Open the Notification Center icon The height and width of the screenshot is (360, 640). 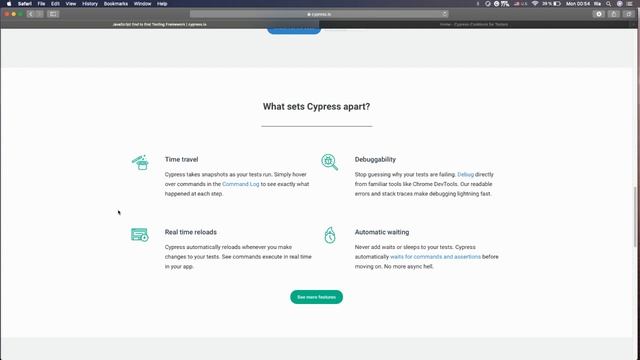coord(629,4)
